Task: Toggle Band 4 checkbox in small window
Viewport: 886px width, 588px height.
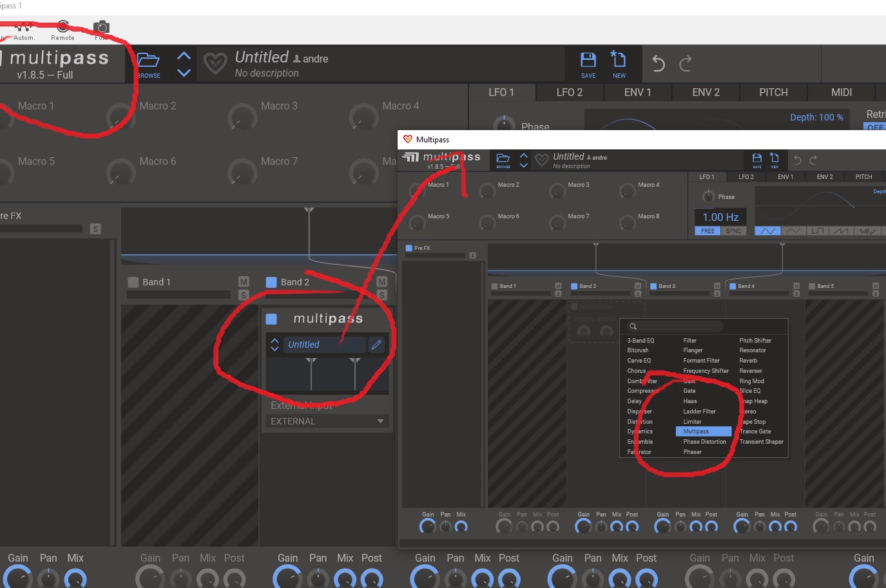Action: point(733,286)
